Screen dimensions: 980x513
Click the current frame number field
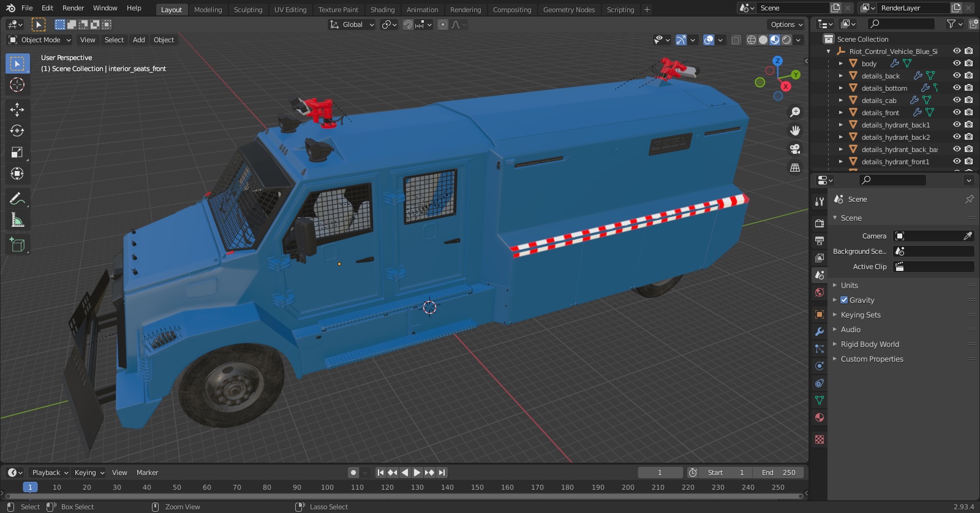point(660,473)
